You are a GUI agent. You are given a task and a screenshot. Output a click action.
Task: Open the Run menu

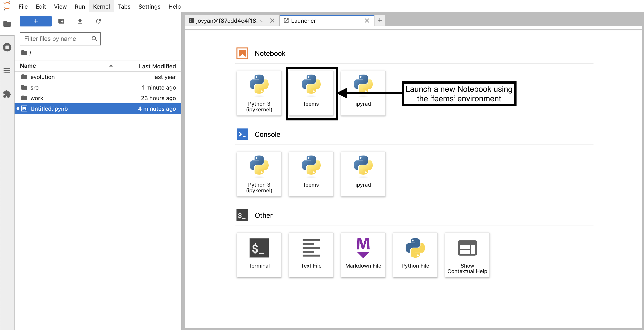click(x=80, y=6)
